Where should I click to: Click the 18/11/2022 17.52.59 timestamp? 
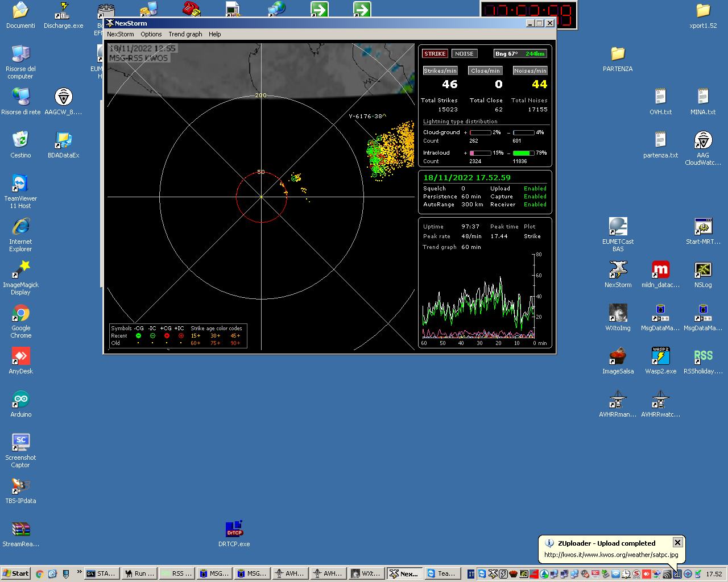tap(467, 177)
